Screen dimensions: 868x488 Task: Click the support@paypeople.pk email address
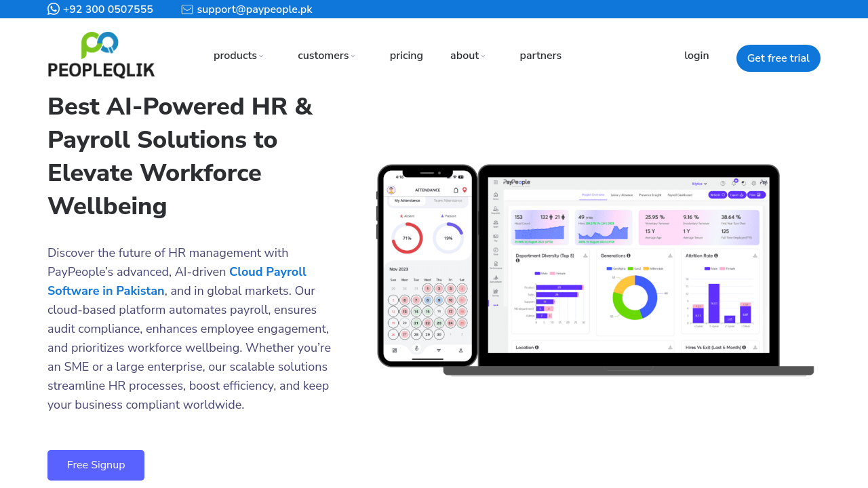coord(254,9)
